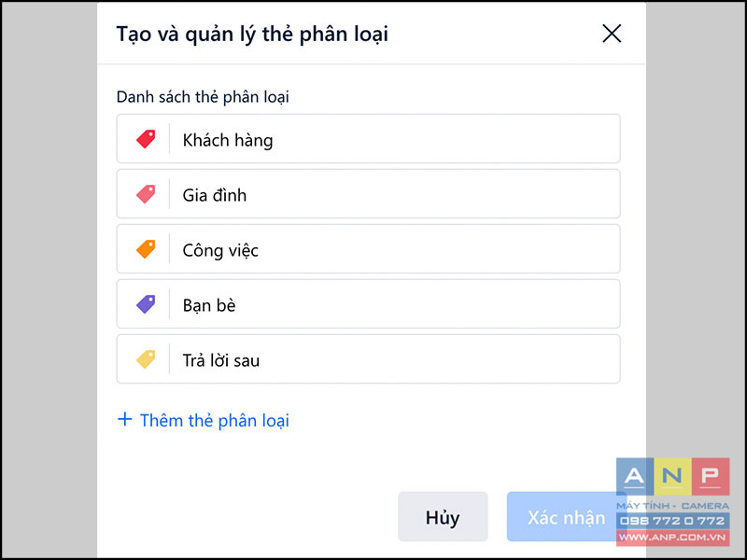Image resolution: width=747 pixels, height=560 pixels.
Task: Click the ANP logo watermark
Action: click(x=672, y=477)
